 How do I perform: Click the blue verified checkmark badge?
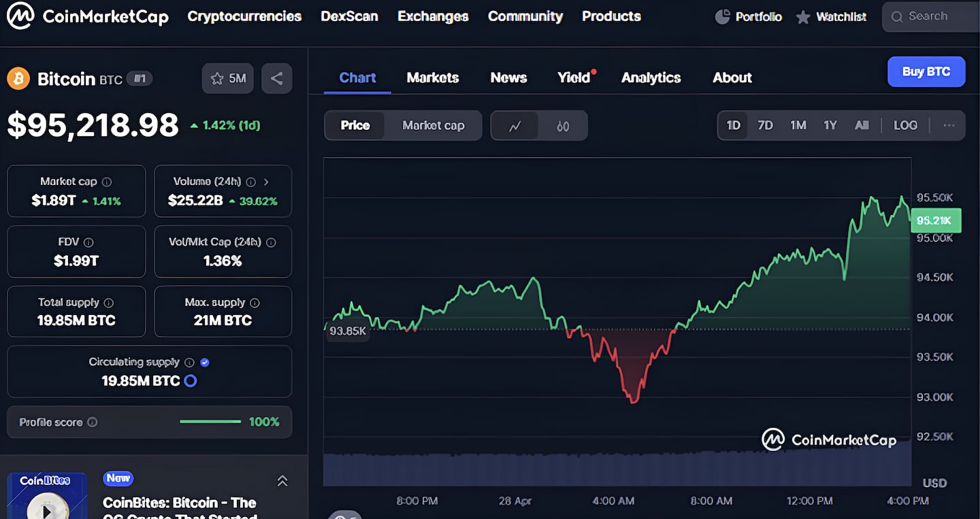(205, 363)
